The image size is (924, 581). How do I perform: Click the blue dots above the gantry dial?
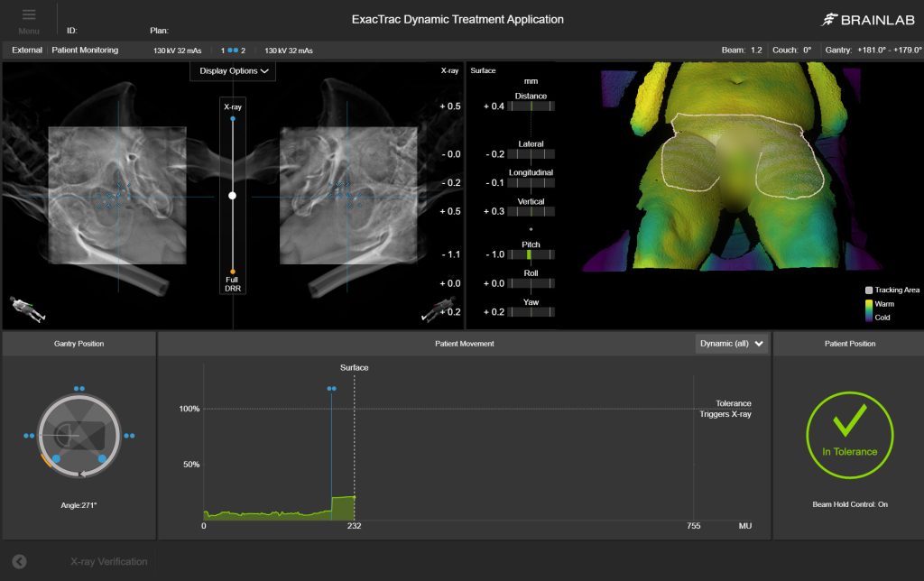click(x=79, y=388)
